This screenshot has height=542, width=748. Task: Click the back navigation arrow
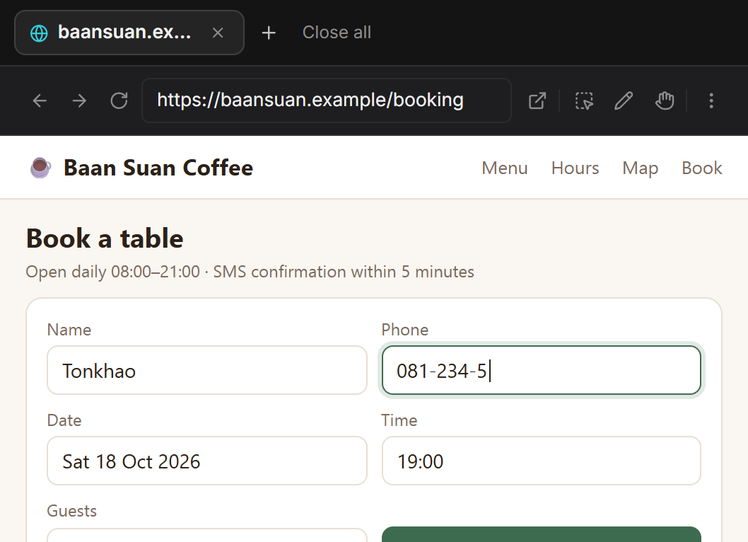tap(40, 101)
